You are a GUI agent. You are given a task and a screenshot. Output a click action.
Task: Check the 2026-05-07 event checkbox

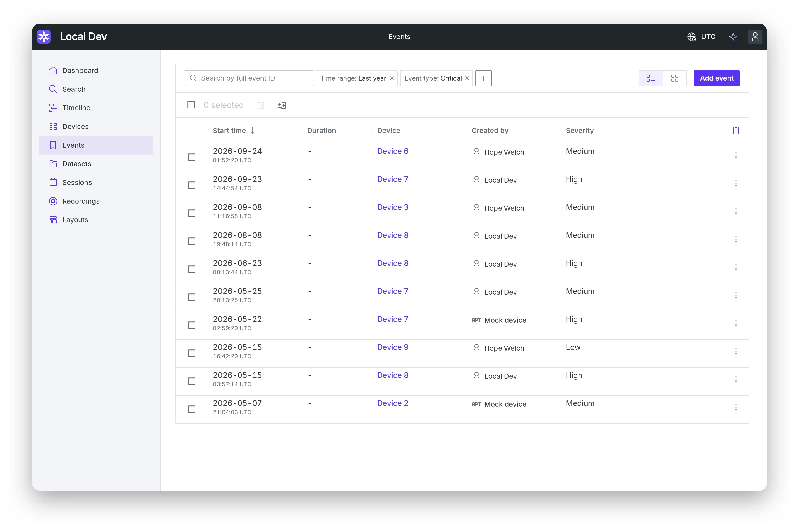pos(192,409)
